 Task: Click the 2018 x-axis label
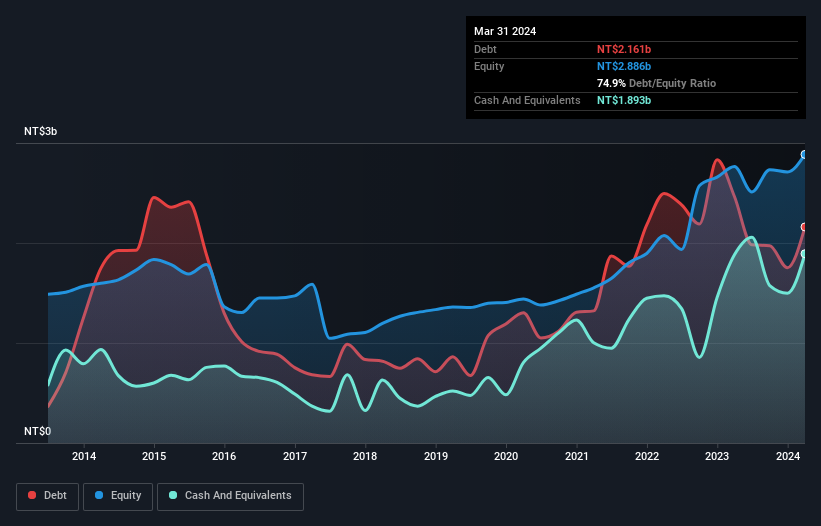(365, 456)
